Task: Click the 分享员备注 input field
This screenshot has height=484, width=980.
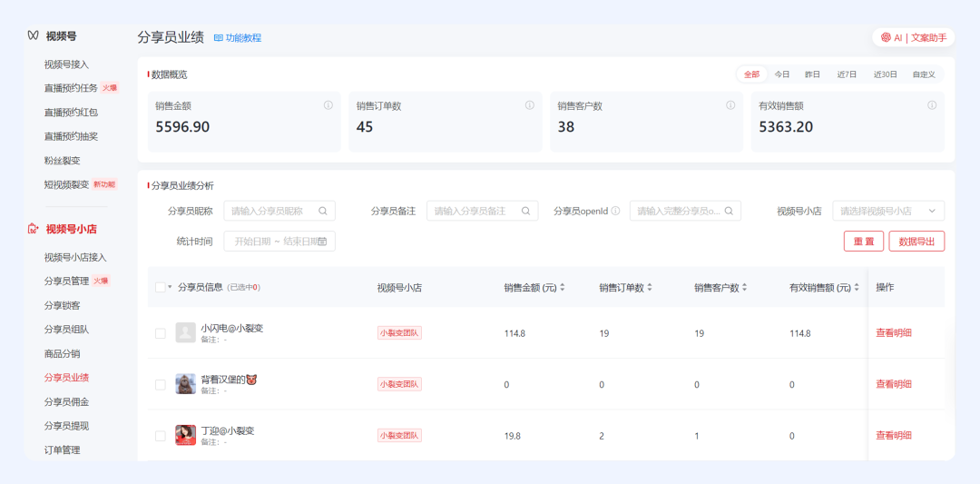Action: pos(475,211)
